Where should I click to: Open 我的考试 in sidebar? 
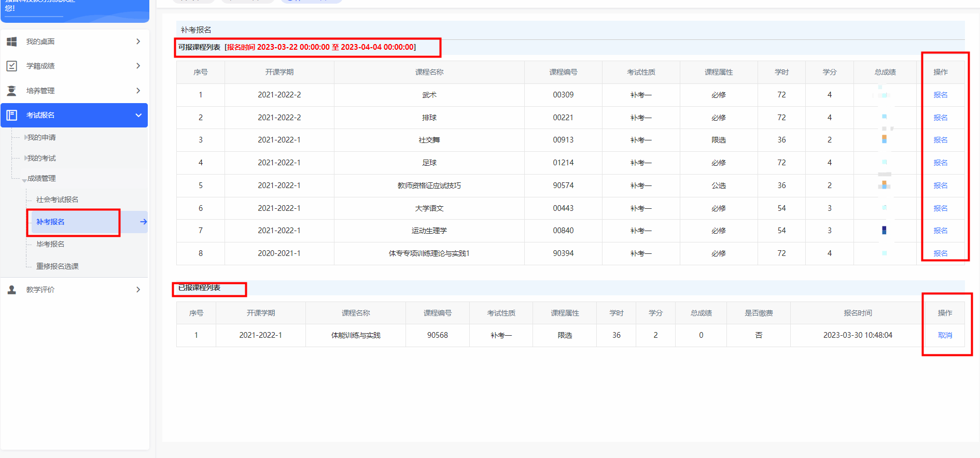[x=41, y=158]
